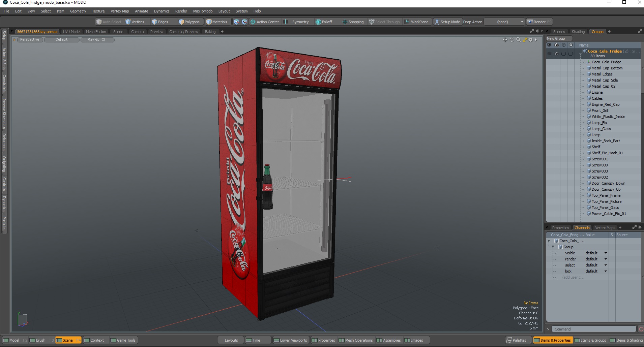The width and height of the screenshot is (644, 347).
Task: Open the Drop Action (none) dropdown
Action: (505, 22)
